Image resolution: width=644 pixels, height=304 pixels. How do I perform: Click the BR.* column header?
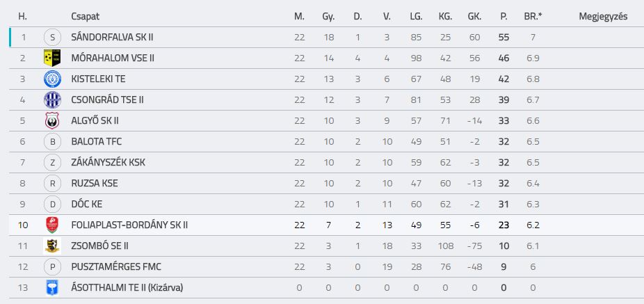point(533,17)
